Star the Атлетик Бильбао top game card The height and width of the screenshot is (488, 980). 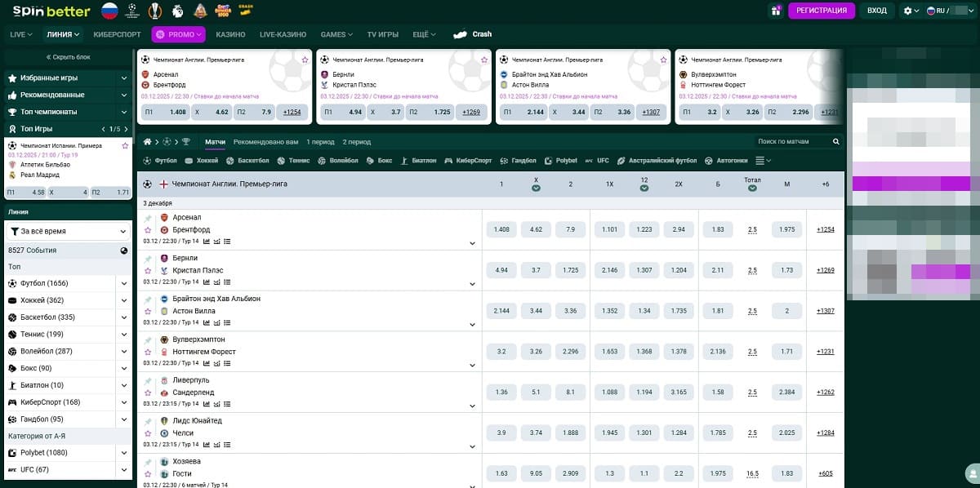coord(125,145)
